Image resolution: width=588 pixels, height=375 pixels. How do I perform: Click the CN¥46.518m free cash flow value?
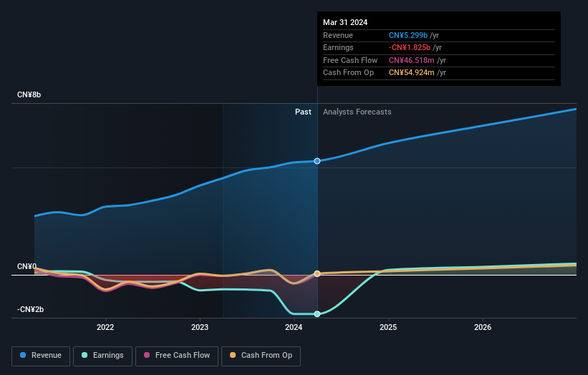pyautogui.click(x=411, y=60)
